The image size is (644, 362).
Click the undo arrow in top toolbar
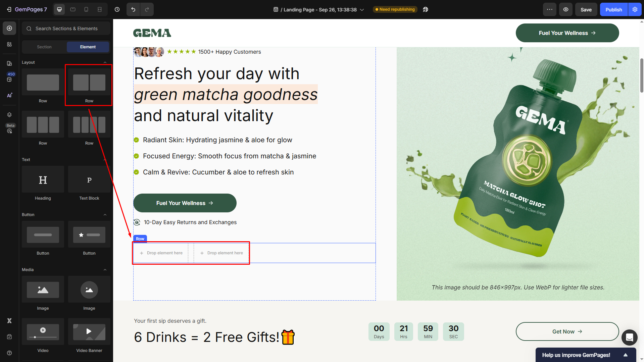pos(133,9)
